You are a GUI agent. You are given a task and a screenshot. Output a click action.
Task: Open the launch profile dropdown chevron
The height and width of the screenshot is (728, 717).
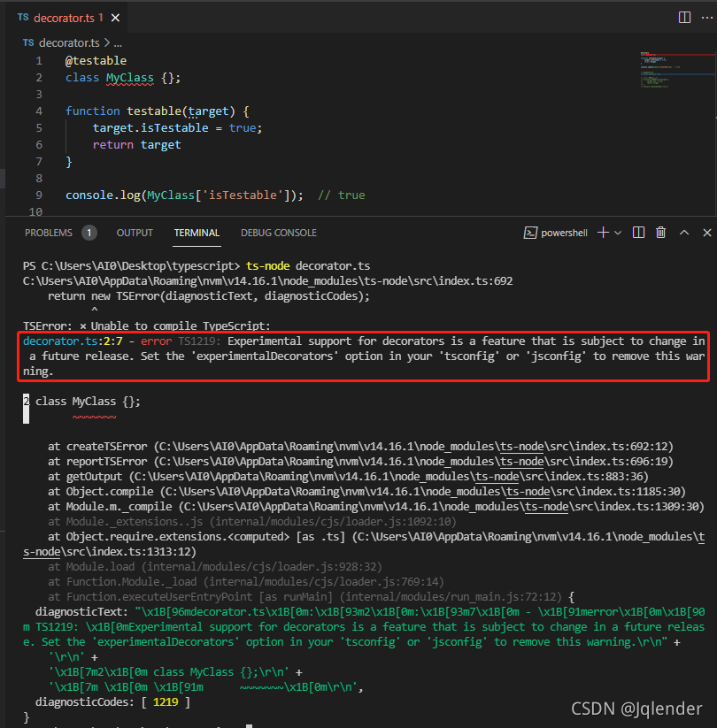click(618, 233)
